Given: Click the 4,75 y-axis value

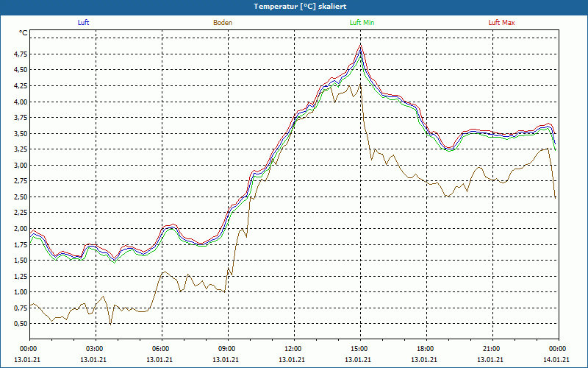Looking at the screenshot, I should [21, 54].
